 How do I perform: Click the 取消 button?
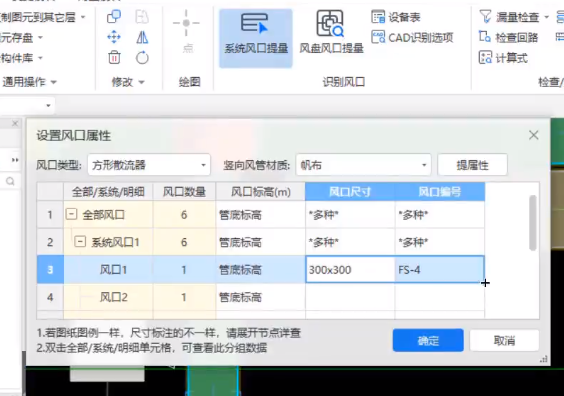tap(504, 340)
